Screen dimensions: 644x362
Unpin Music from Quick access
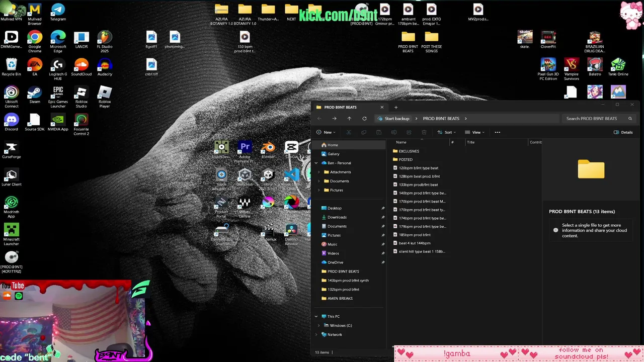pyautogui.click(x=383, y=244)
